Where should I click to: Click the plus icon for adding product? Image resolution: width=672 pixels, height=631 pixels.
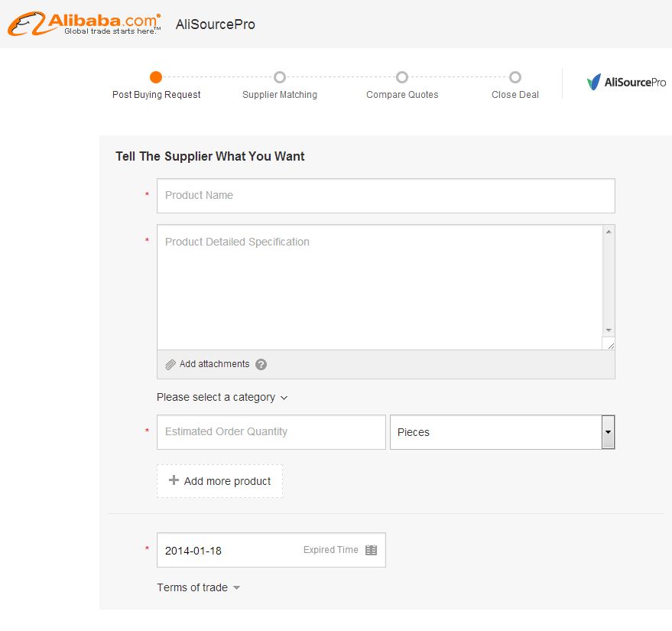coord(174,480)
